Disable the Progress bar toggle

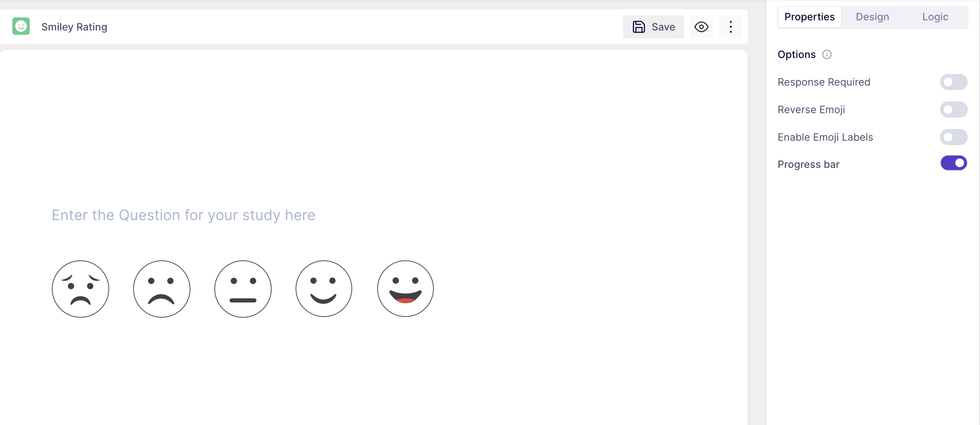tap(953, 163)
